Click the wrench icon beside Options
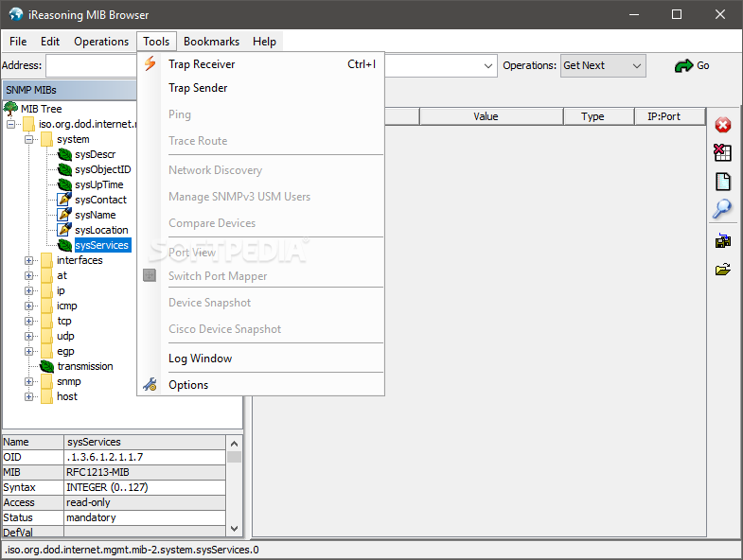743x560 pixels. (x=150, y=385)
